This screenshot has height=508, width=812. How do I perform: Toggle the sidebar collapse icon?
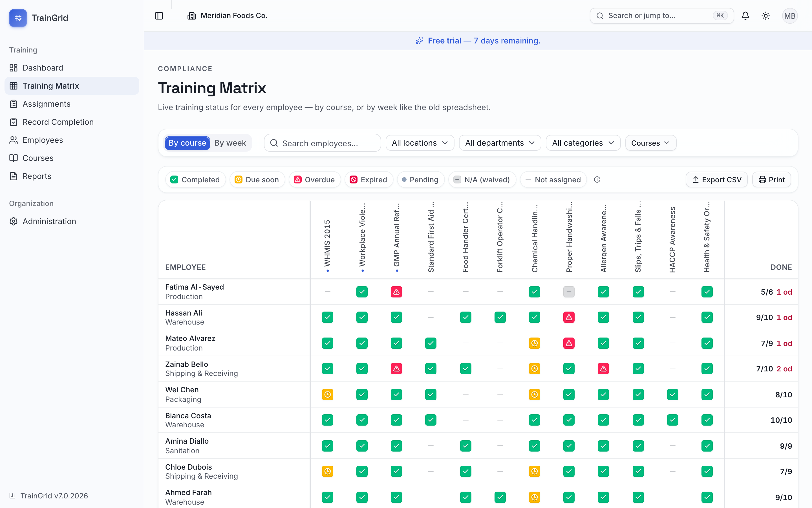159,16
